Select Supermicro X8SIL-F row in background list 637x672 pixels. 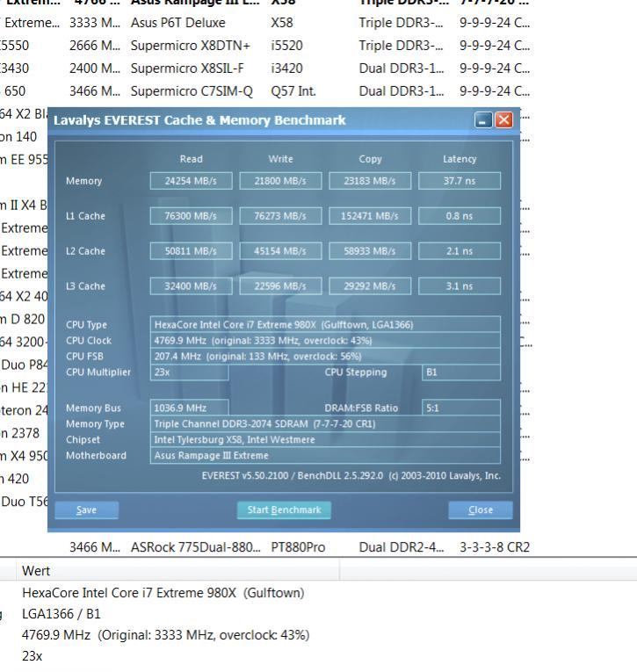(x=265, y=69)
